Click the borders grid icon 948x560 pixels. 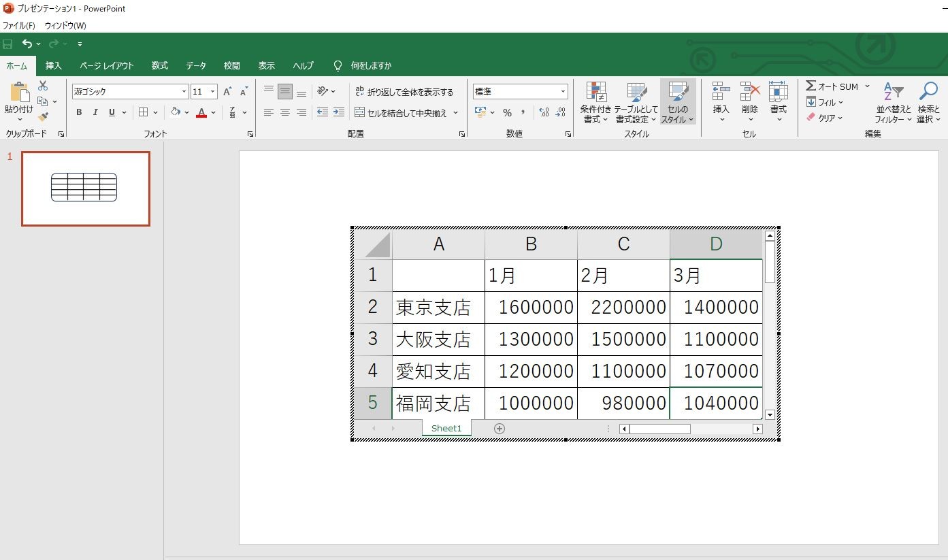(144, 112)
